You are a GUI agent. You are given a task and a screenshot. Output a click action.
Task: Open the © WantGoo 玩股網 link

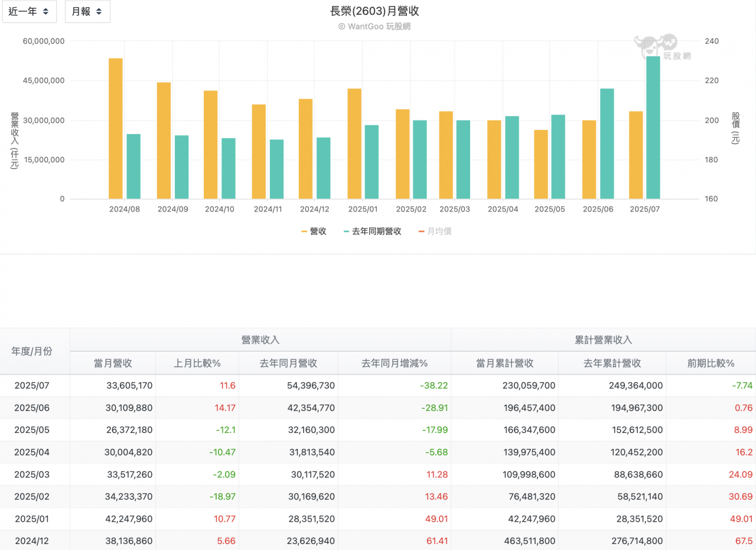(x=374, y=26)
